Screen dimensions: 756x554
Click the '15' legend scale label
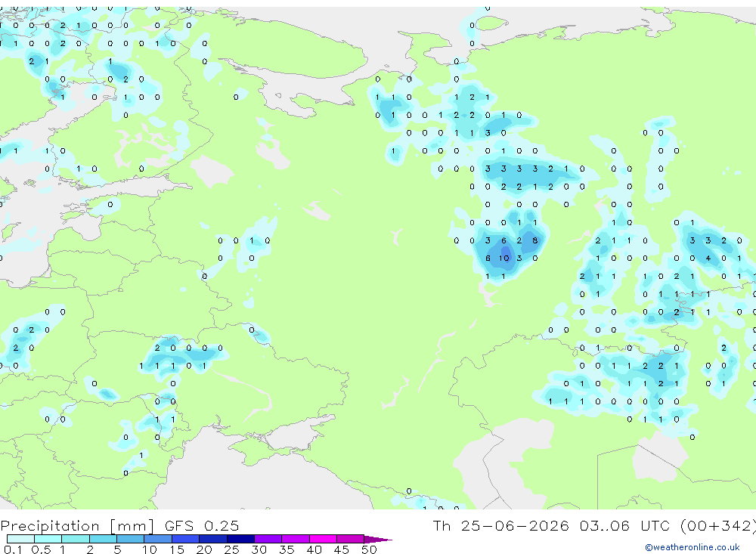177,549
